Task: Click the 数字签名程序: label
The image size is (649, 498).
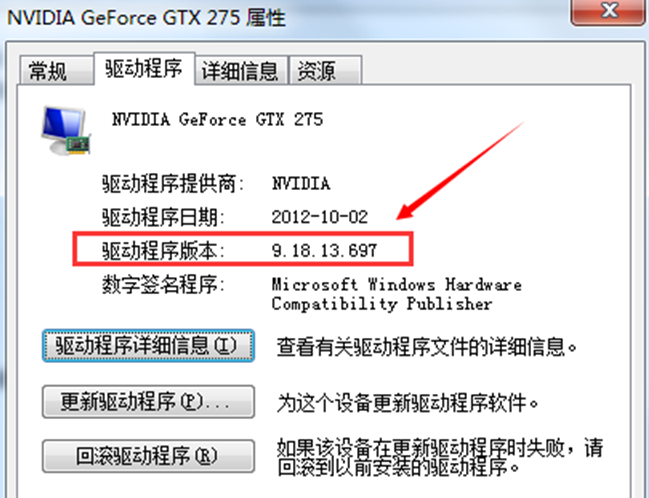Action: click(x=163, y=284)
